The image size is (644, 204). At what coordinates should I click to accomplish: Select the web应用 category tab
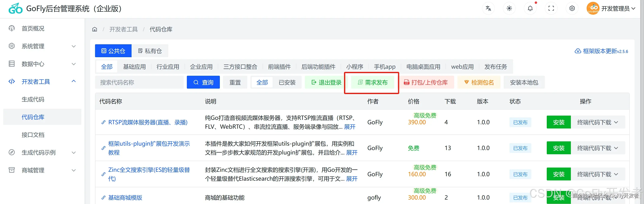tap(462, 67)
